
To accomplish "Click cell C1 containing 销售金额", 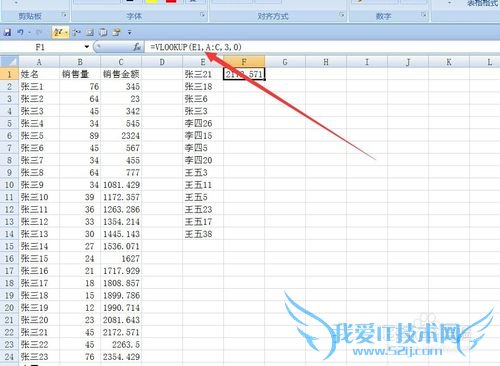I will 121,74.
